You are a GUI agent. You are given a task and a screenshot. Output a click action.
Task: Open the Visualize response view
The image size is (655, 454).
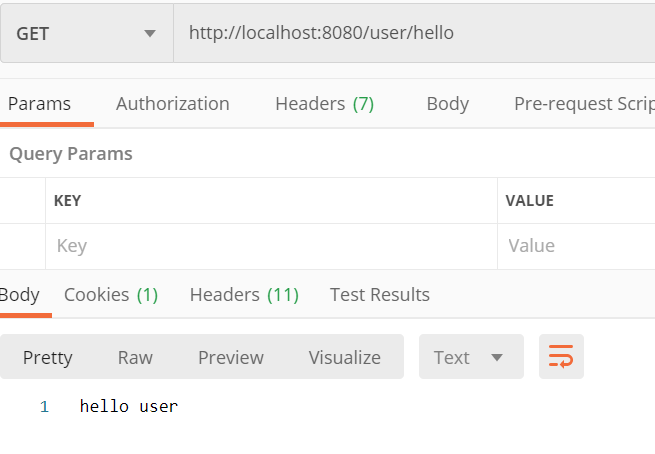344,357
